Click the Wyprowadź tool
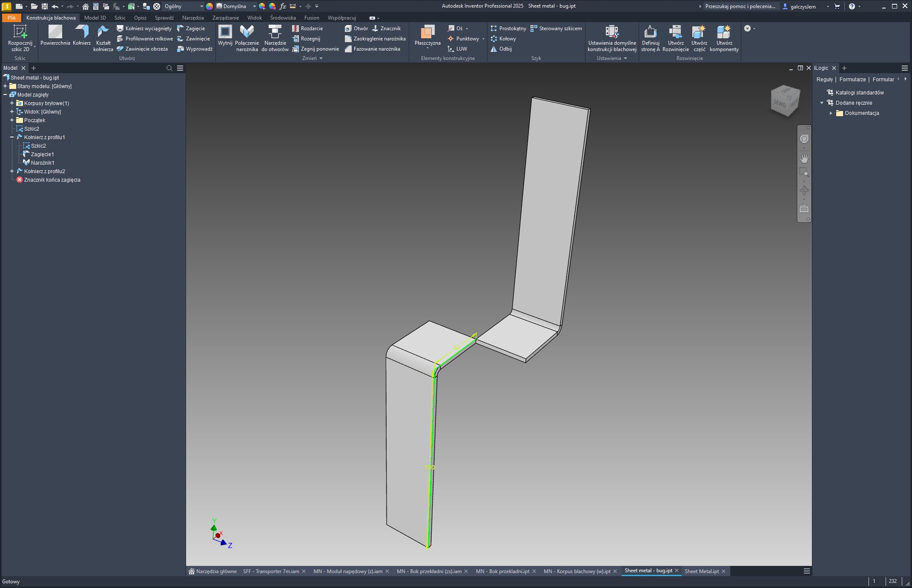The width and height of the screenshot is (912, 588). click(195, 49)
